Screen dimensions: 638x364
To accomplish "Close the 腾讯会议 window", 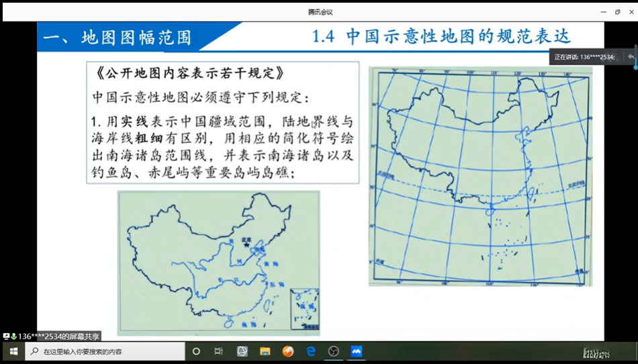I will [x=632, y=12].
